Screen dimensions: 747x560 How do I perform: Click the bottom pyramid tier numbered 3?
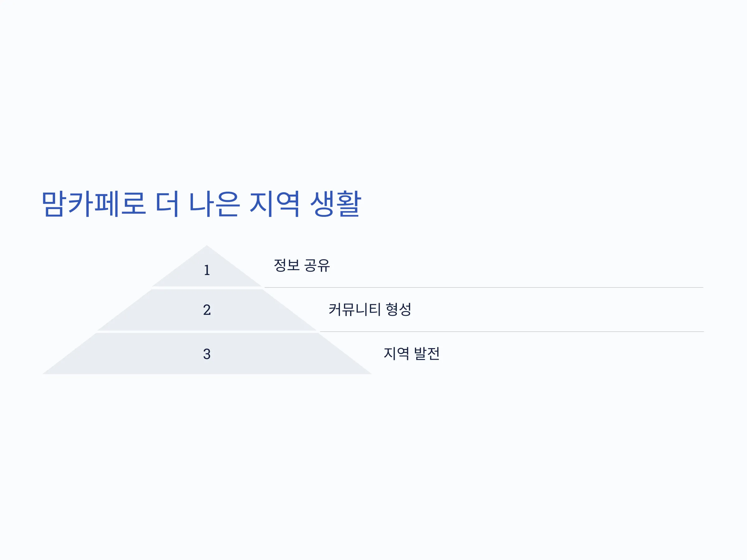pyautogui.click(x=207, y=354)
